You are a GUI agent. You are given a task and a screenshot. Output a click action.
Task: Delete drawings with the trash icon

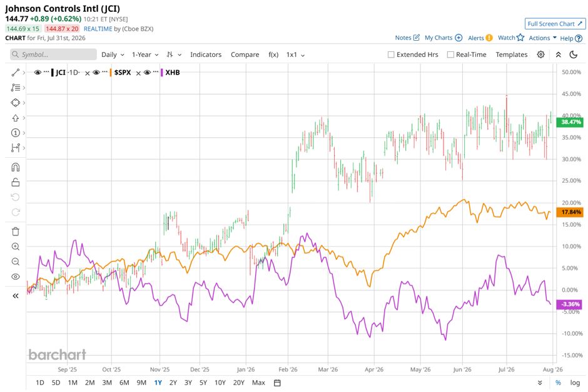[16, 231]
